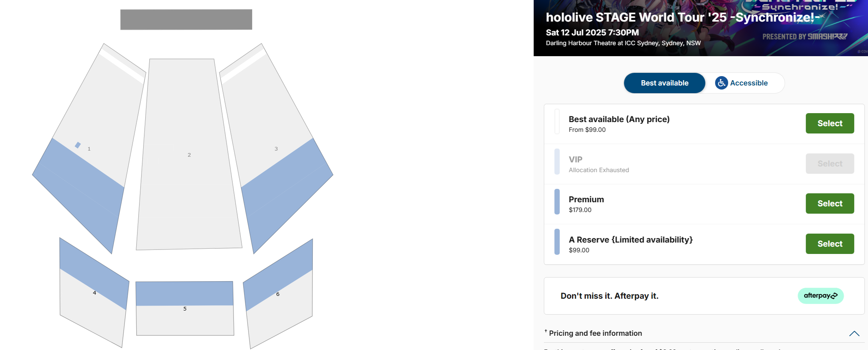Click the Premium price color swatch
The height and width of the screenshot is (350, 868).
[x=557, y=202]
